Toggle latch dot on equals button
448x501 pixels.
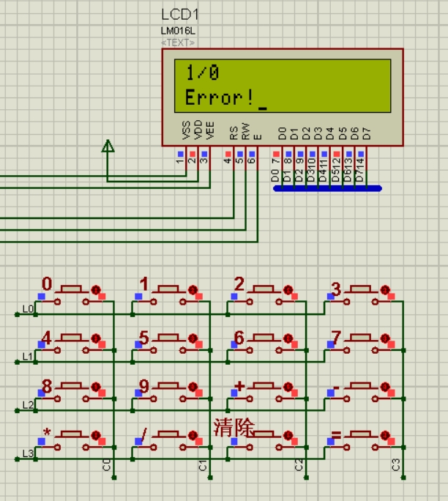[x=385, y=435]
